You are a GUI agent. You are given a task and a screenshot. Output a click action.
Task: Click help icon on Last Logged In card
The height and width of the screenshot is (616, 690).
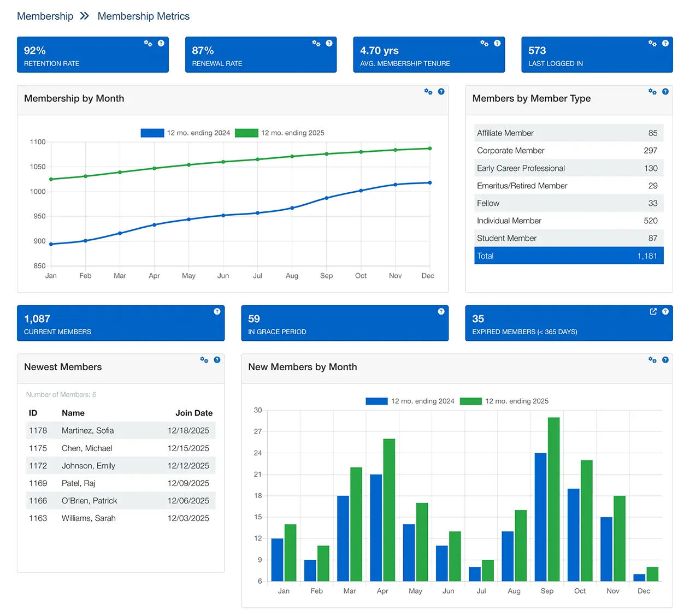(665, 43)
